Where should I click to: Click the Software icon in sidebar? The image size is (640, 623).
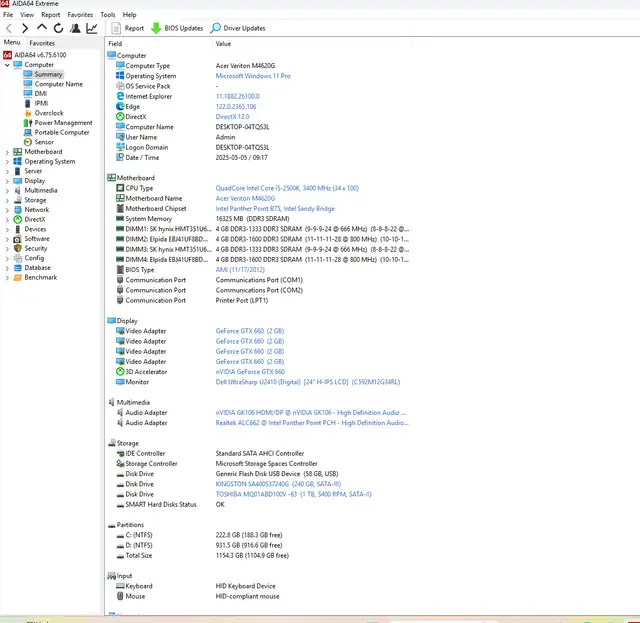[x=18, y=239]
